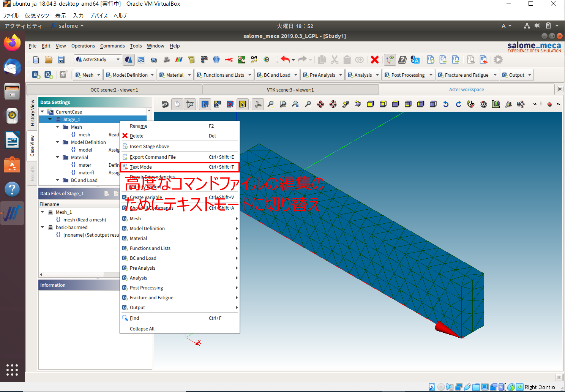Collapse the Material folder in Data Settings
Screen dimensions: 565x392
coord(57,157)
